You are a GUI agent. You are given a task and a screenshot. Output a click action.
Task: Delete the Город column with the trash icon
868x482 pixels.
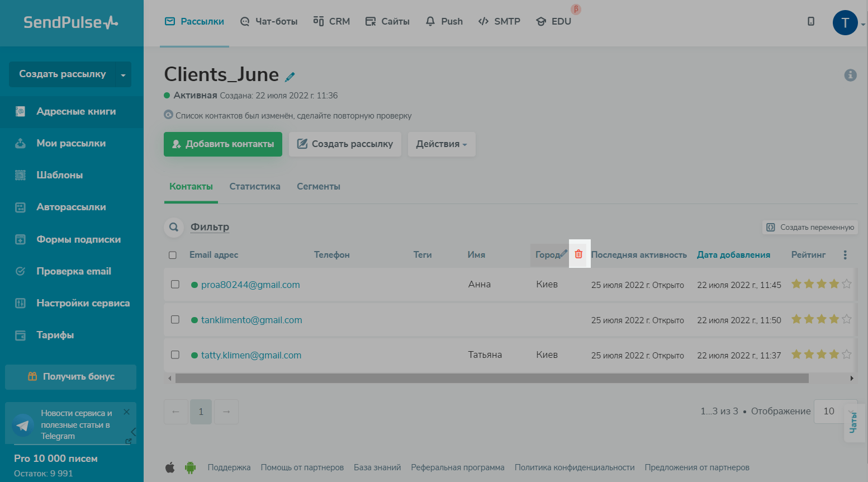click(578, 254)
